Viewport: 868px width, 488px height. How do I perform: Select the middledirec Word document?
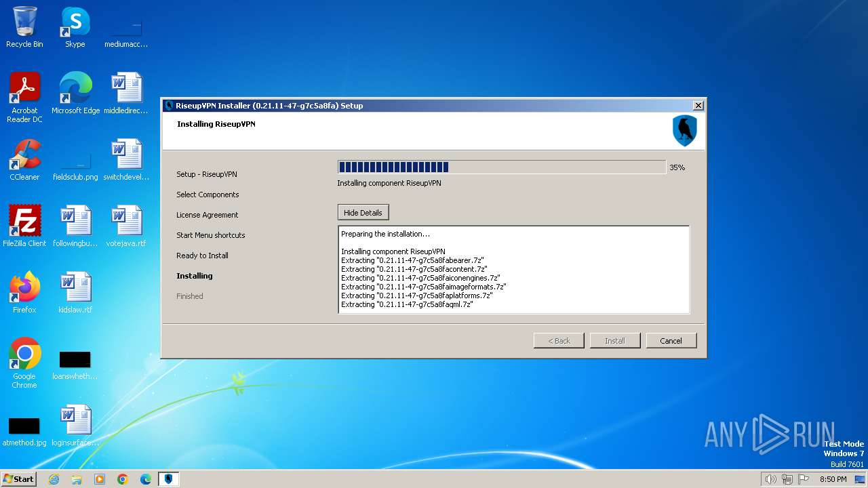[126, 94]
